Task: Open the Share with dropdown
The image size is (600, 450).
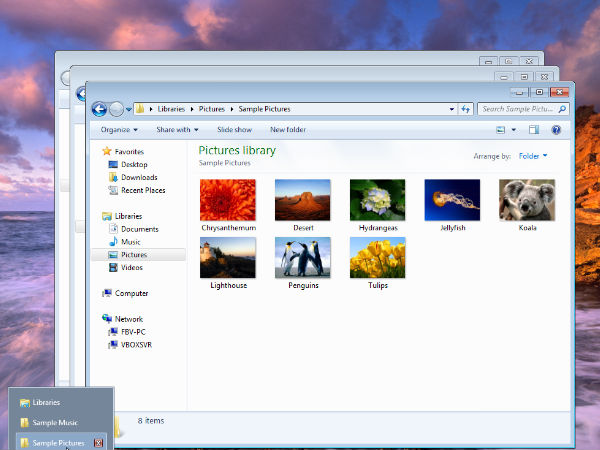Action: (x=177, y=130)
